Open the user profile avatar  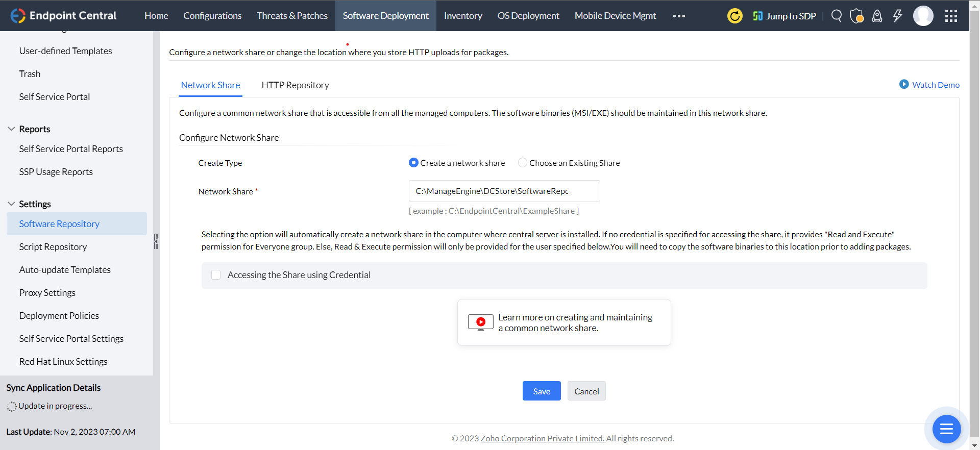[x=923, y=16]
